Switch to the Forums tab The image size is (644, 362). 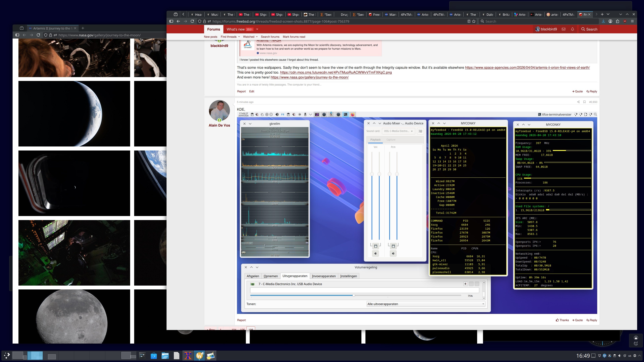coord(213,29)
